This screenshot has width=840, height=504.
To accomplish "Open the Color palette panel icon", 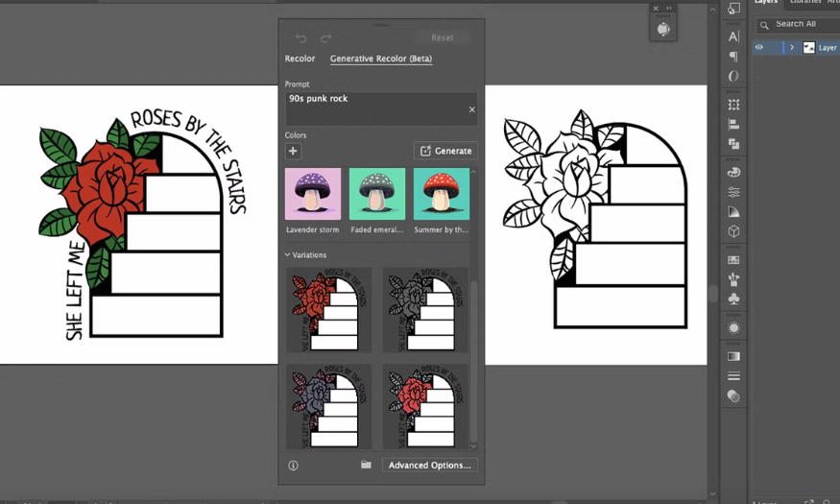I will [x=733, y=172].
